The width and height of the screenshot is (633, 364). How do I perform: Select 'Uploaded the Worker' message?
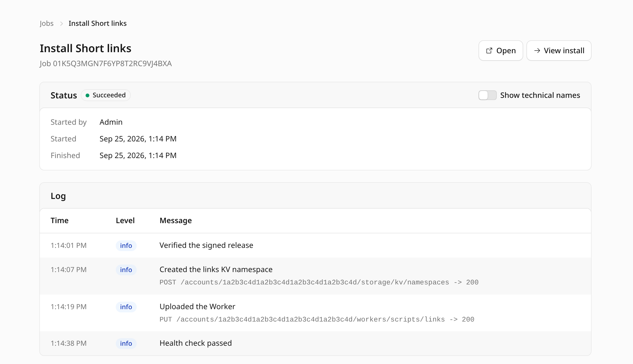click(x=197, y=306)
